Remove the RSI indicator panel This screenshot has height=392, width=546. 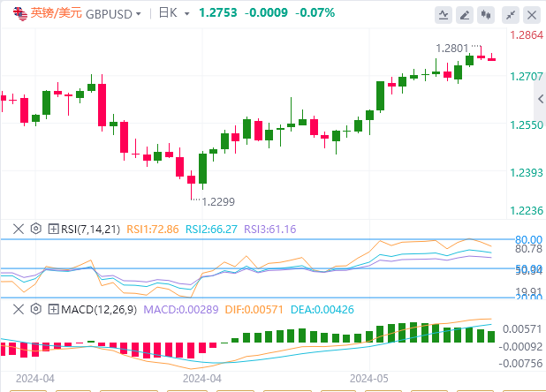19,229
